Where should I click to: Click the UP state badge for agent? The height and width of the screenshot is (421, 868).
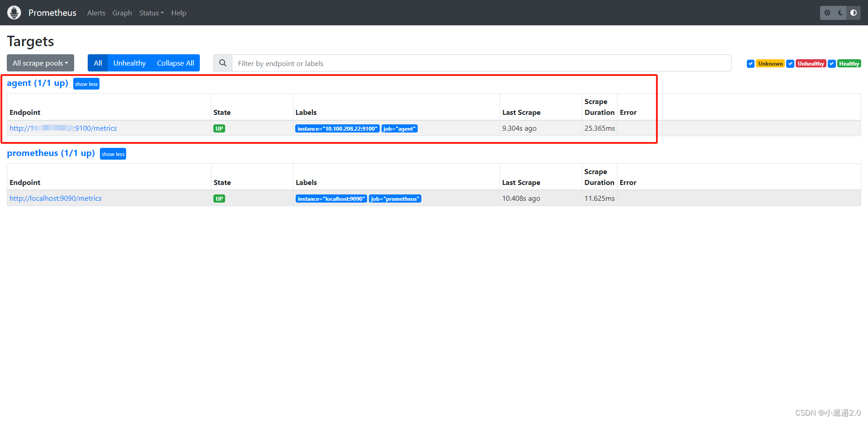(x=219, y=129)
